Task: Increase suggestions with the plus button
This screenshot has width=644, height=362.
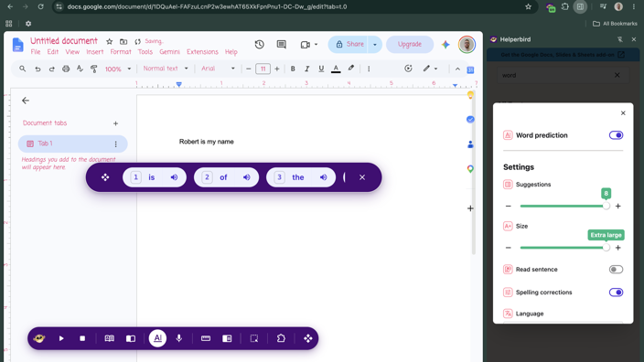Action: [x=618, y=206]
